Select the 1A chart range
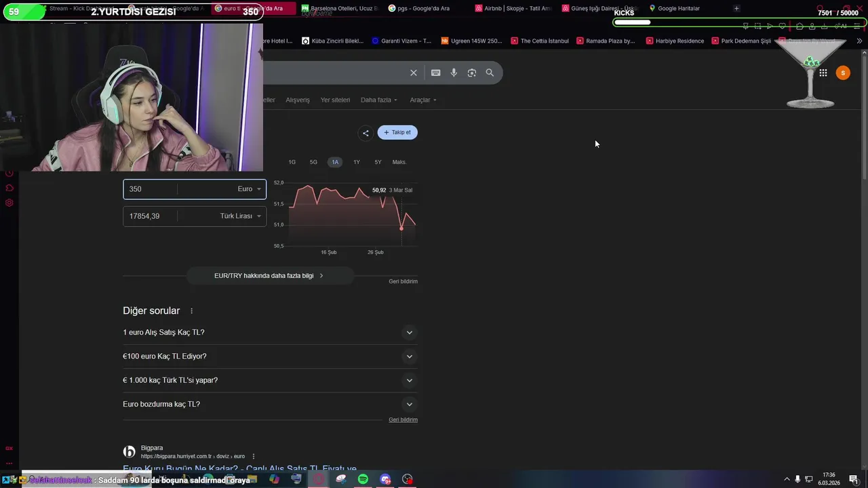 point(335,163)
